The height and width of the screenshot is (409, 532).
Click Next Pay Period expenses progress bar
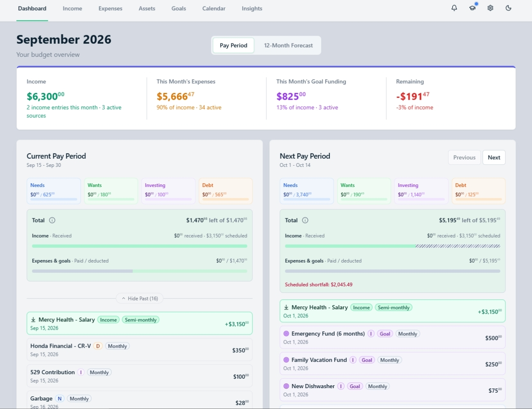(392, 271)
